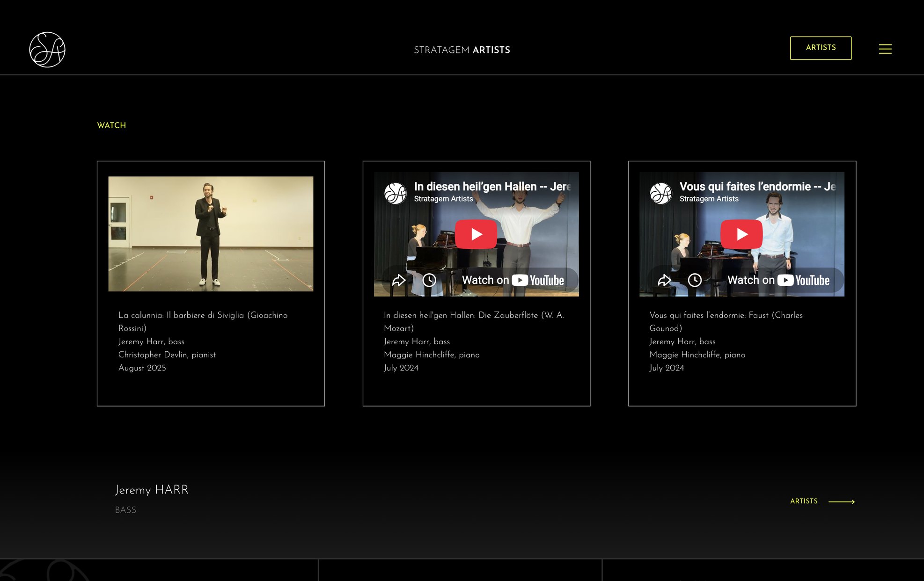Click watch later clock on Vous qui faites video
Viewport: 924px width, 581px height.
(695, 280)
